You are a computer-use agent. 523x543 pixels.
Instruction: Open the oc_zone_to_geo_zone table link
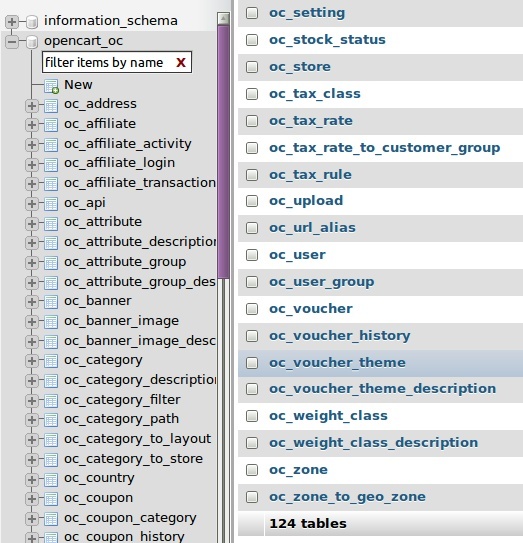click(x=347, y=497)
